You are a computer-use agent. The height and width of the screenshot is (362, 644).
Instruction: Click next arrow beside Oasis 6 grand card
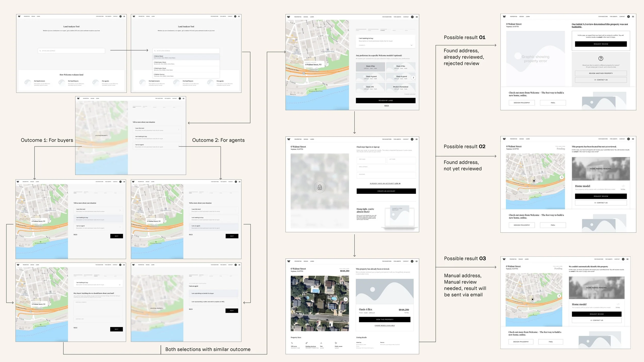[413, 77]
